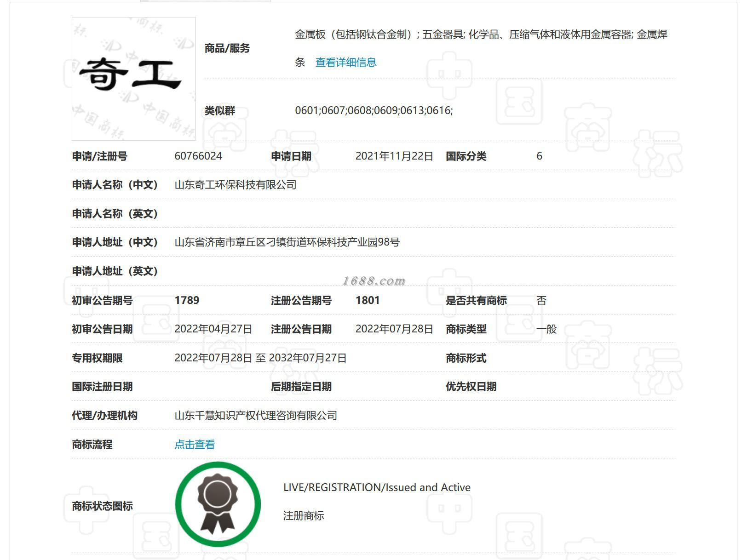This screenshot has width=747, height=560.
Task: Click the 申请/注册号 label
Action: [99, 156]
